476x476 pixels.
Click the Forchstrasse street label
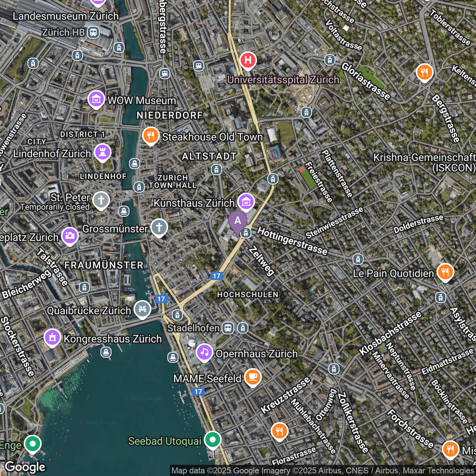[x=410, y=429]
